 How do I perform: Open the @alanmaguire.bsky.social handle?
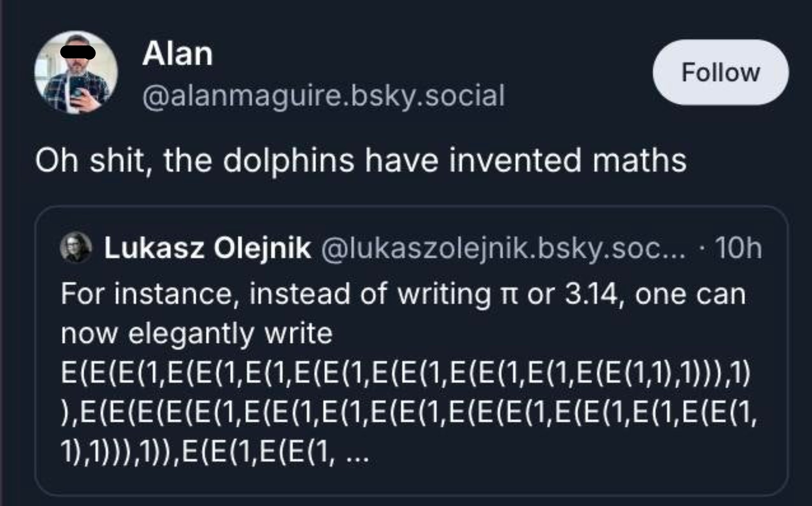point(323,96)
